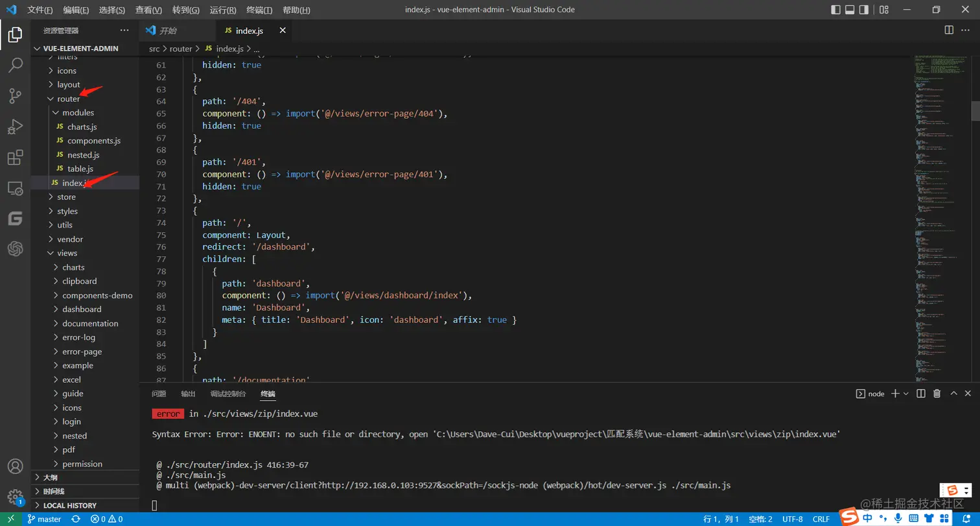
Task: Click the code minimap
Action: 942,218
